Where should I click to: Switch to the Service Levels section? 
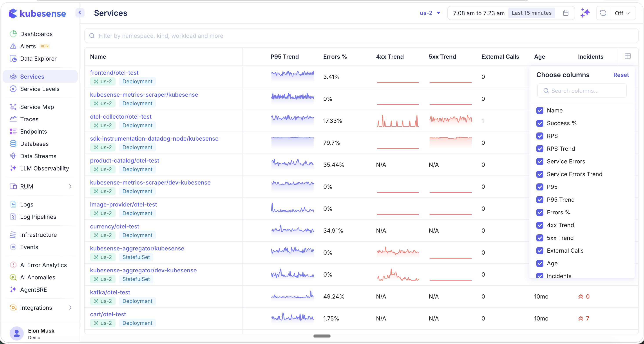[40, 89]
